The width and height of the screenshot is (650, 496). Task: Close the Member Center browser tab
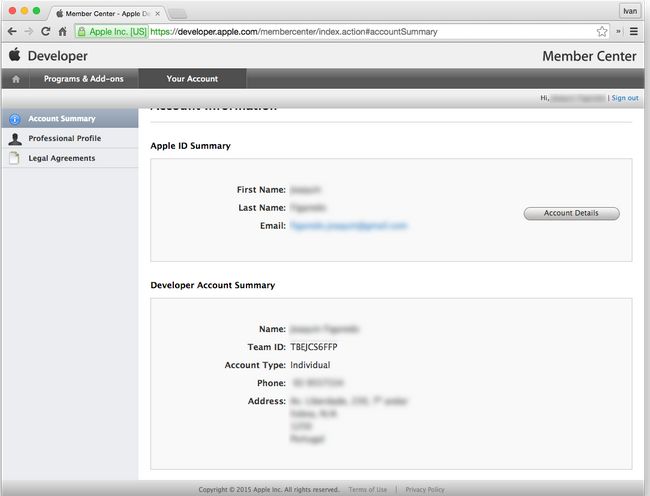[158, 14]
